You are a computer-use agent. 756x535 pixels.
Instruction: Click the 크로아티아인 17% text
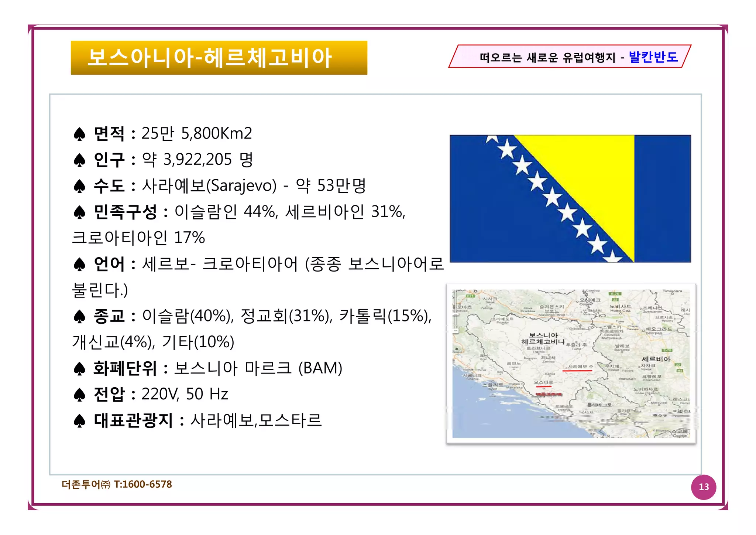(138, 238)
